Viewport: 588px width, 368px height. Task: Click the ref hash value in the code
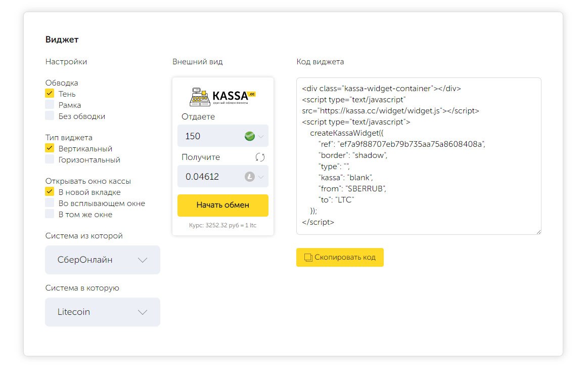click(411, 144)
